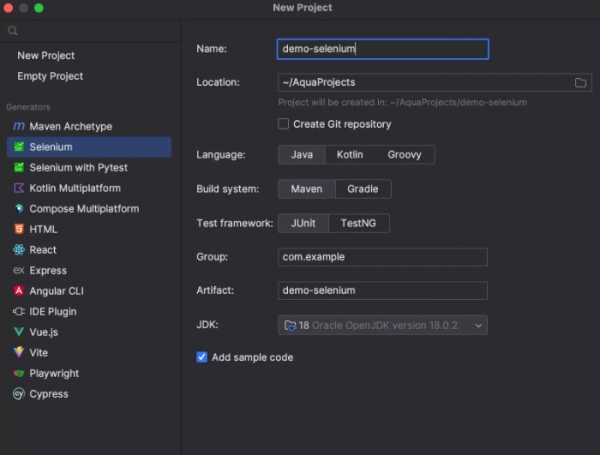Select Java as the language

302,155
